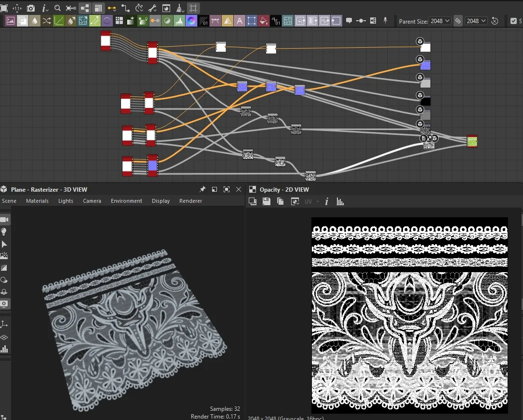Add a Transformation 2D node
Image resolution: width=523 pixels, height=420 pixels.
tap(252, 21)
